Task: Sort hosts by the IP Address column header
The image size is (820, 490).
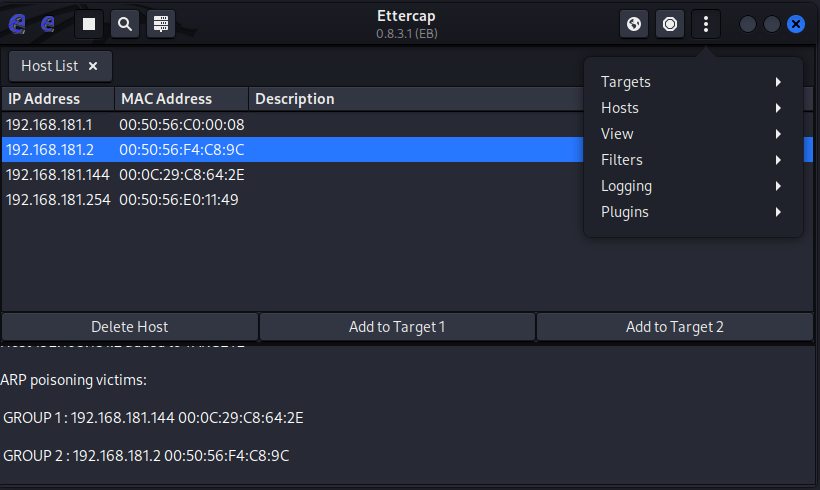Action: (57, 99)
